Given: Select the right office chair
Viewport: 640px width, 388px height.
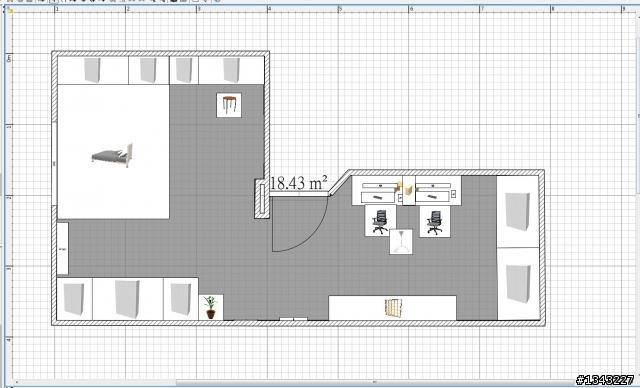Looking at the screenshot, I should click(x=435, y=222).
